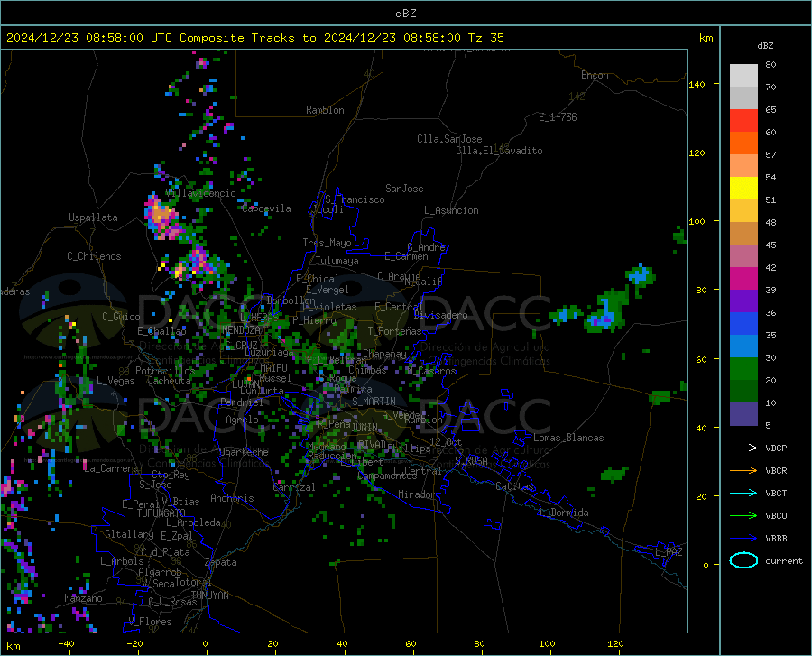
Task: Select the magenta 39 dBZ color swatch
Action: pyautogui.click(x=743, y=279)
